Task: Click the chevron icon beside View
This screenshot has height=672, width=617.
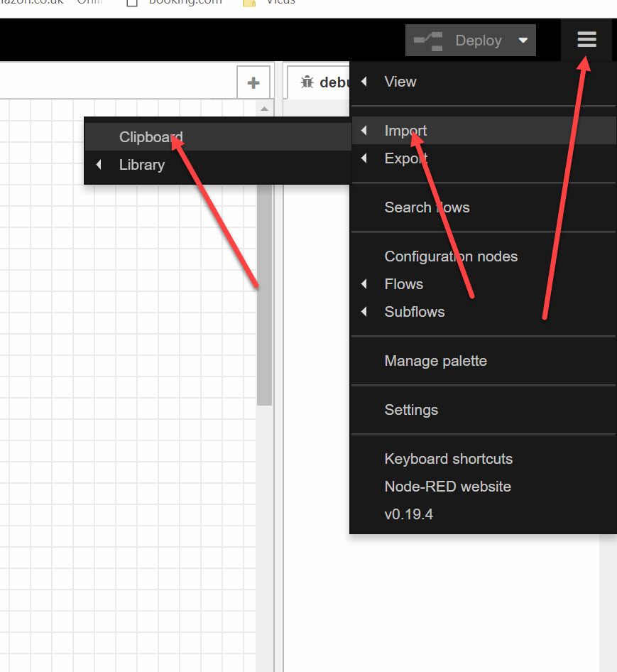Action: [364, 81]
